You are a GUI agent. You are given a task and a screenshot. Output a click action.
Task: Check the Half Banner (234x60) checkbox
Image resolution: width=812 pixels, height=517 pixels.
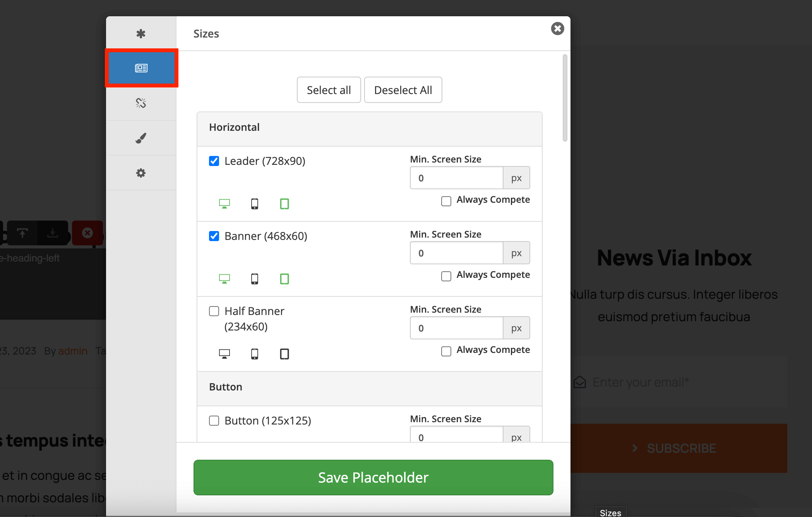tap(214, 311)
